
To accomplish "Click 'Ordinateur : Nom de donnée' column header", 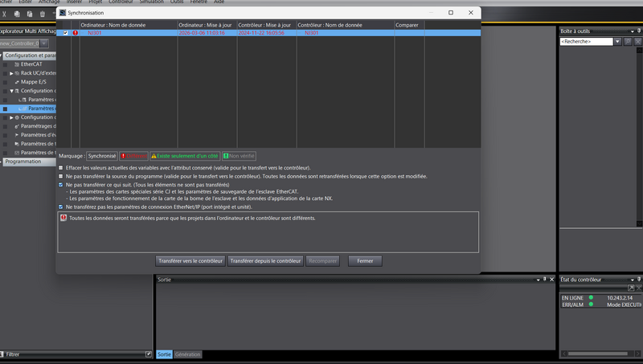I will [x=127, y=25].
